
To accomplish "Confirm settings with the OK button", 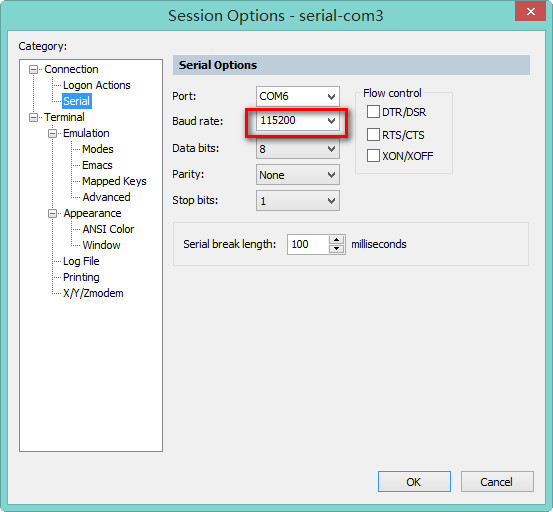I will pos(414,482).
